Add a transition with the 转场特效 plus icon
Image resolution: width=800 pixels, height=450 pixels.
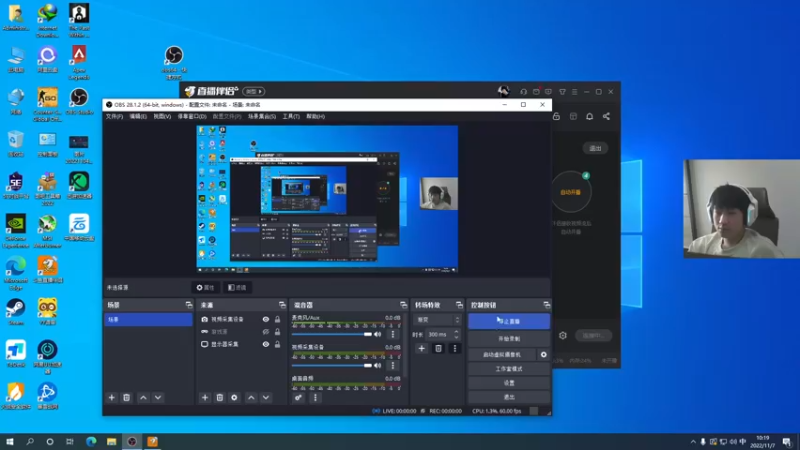pyautogui.click(x=421, y=348)
